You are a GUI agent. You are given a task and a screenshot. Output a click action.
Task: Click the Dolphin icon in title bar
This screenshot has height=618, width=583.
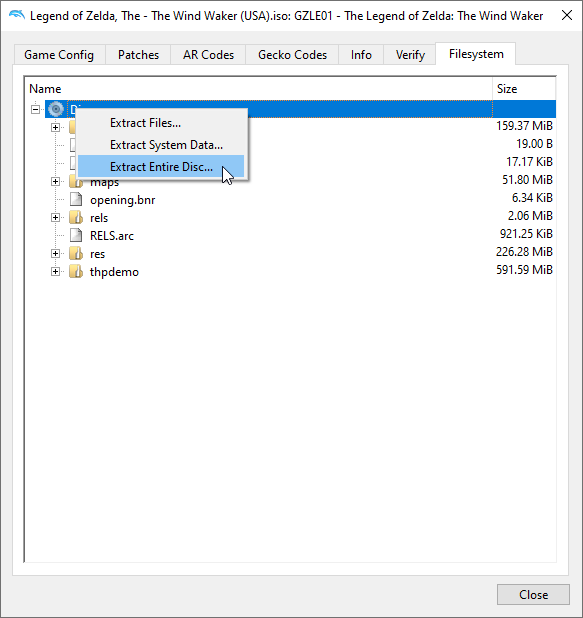click(17, 15)
